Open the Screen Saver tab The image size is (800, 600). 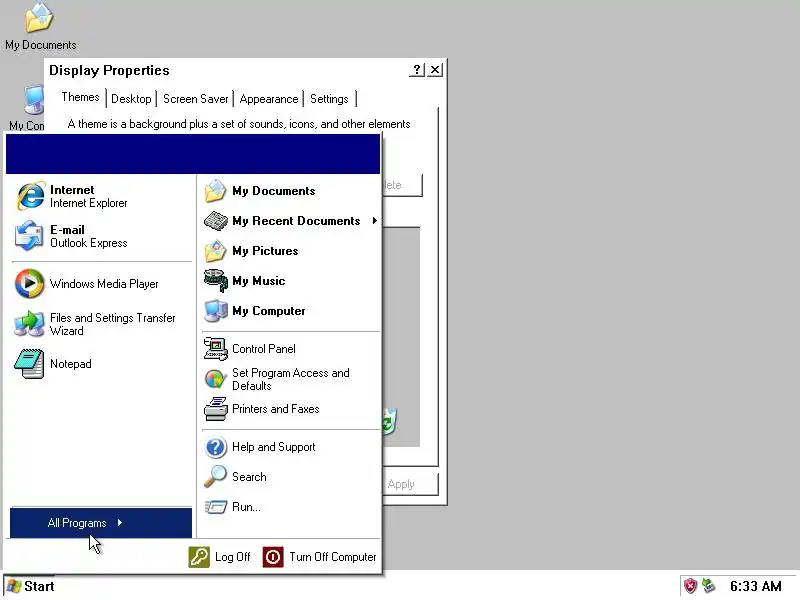[x=195, y=99]
